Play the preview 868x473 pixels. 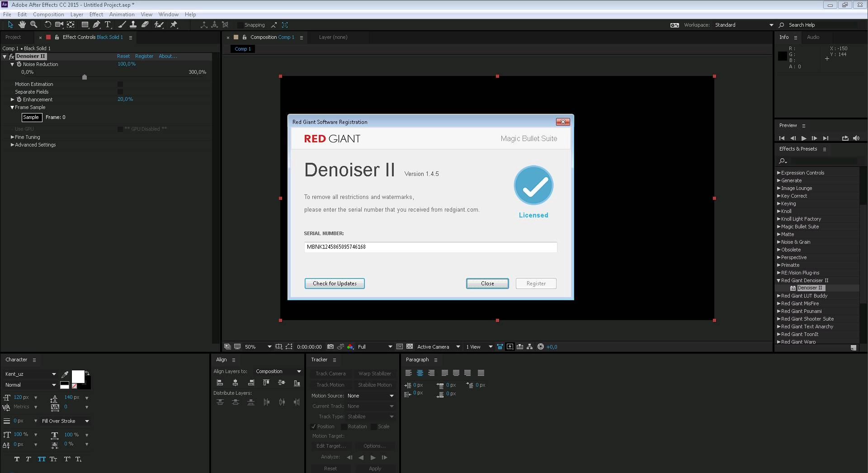(x=804, y=138)
